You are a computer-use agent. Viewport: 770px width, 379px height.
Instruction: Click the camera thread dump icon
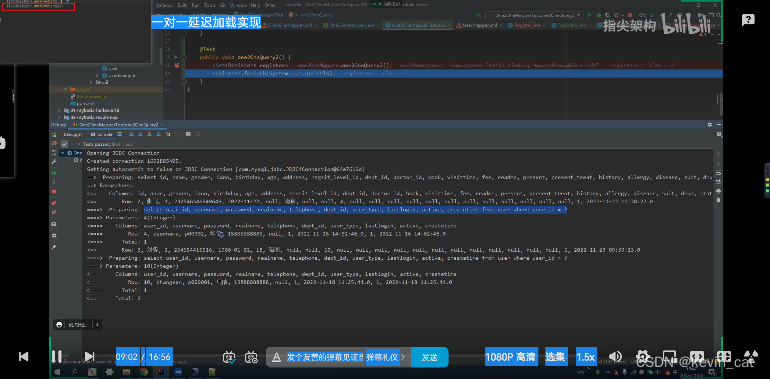[x=55, y=224]
